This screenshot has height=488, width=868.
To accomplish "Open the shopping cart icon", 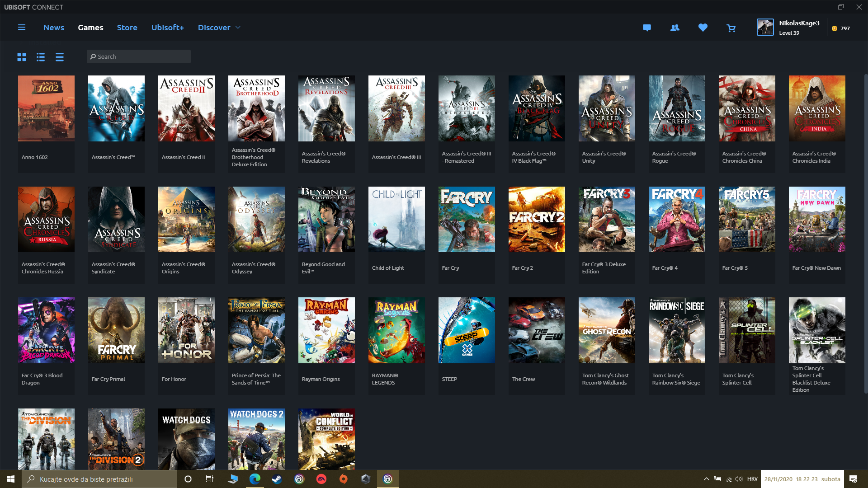I will click(x=731, y=28).
